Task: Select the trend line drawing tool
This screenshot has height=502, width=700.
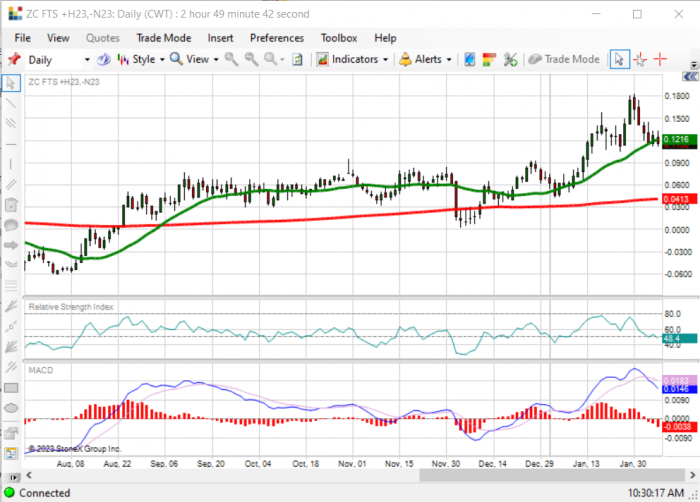Action: [11, 103]
